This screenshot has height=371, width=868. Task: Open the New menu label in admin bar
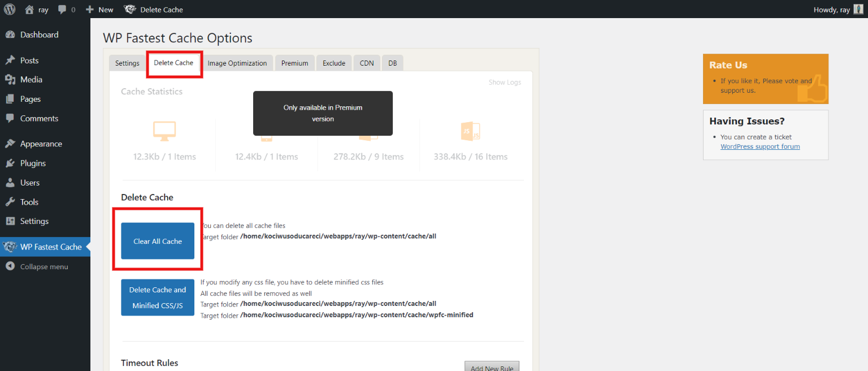click(106, 10)
